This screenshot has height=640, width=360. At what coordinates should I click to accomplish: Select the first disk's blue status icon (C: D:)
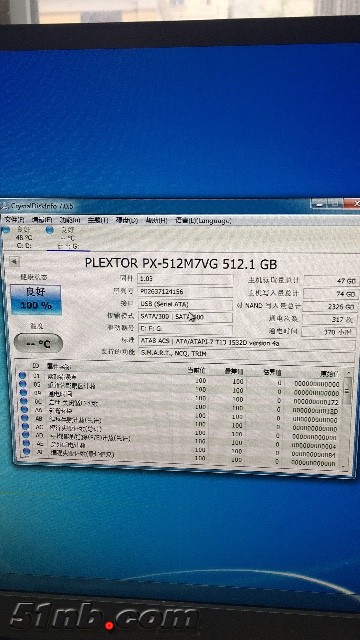coord(5,230)
